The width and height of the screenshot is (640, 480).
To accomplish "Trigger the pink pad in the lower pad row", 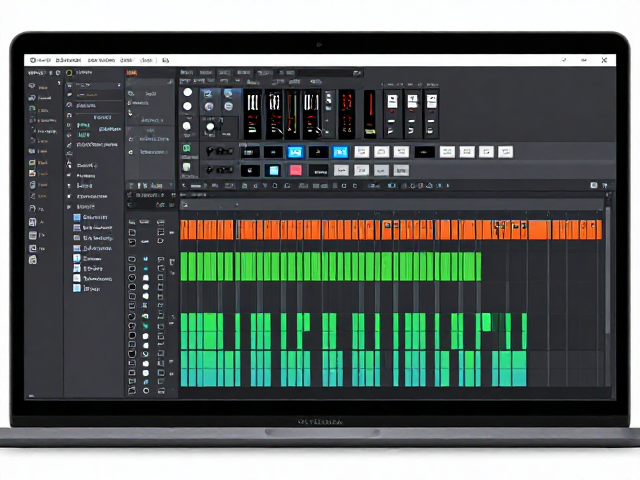I will [296, 170].
